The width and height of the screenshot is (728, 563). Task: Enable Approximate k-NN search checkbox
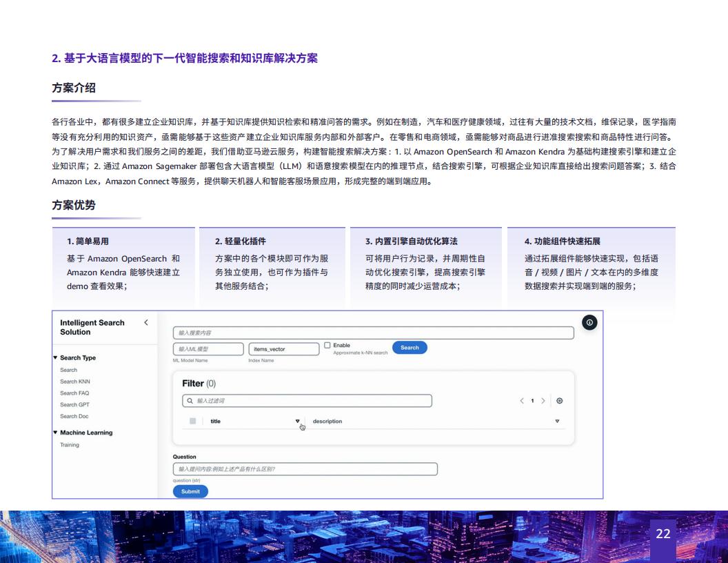coord(327,345)
